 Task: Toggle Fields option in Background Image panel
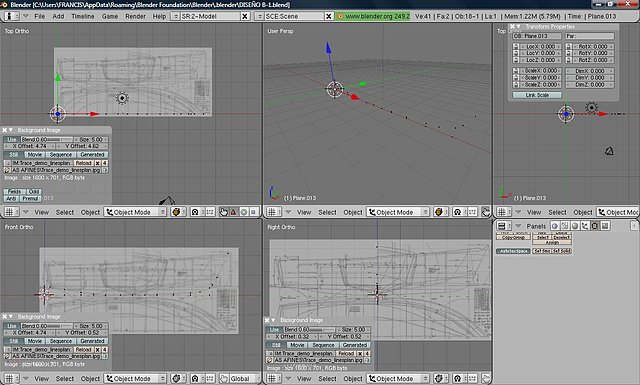(14, 191)
